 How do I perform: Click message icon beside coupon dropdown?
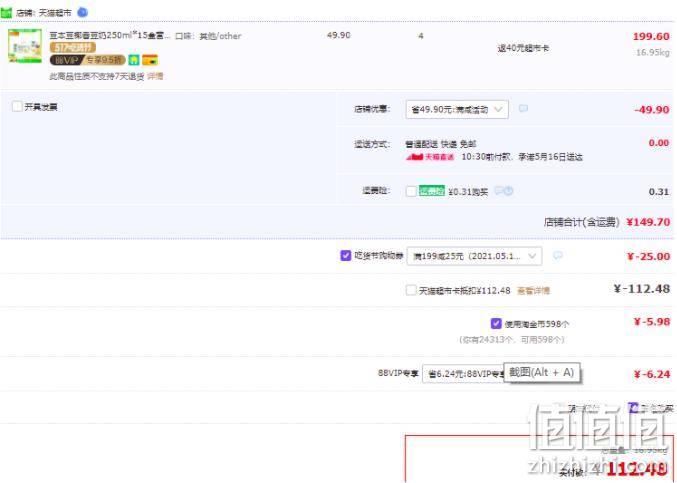pos(558,256)
